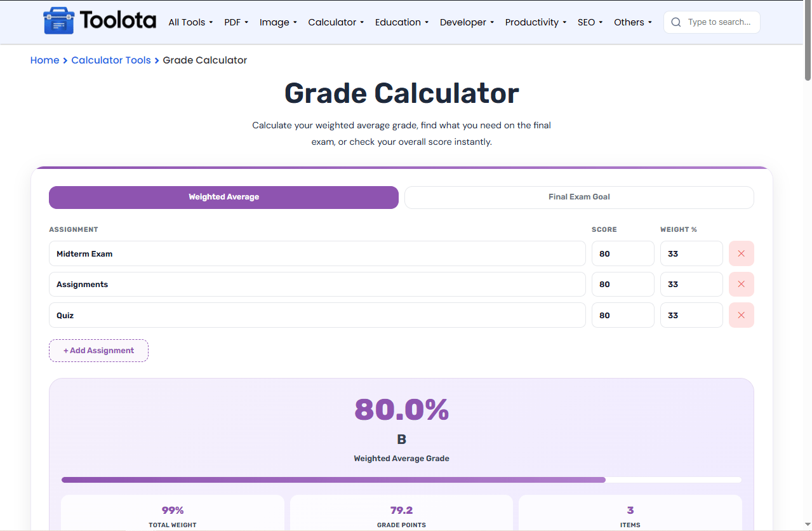Click the 3 items count value

630,510
